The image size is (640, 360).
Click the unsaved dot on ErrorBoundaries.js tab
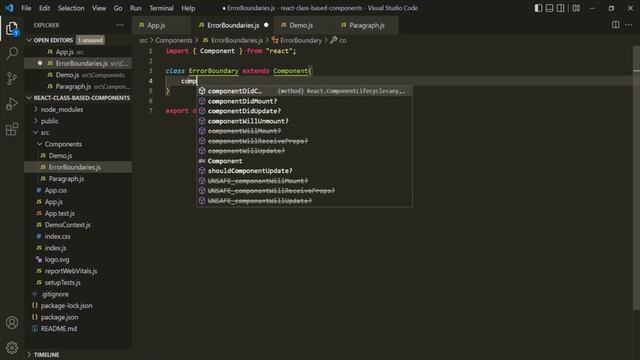point(266,25)
